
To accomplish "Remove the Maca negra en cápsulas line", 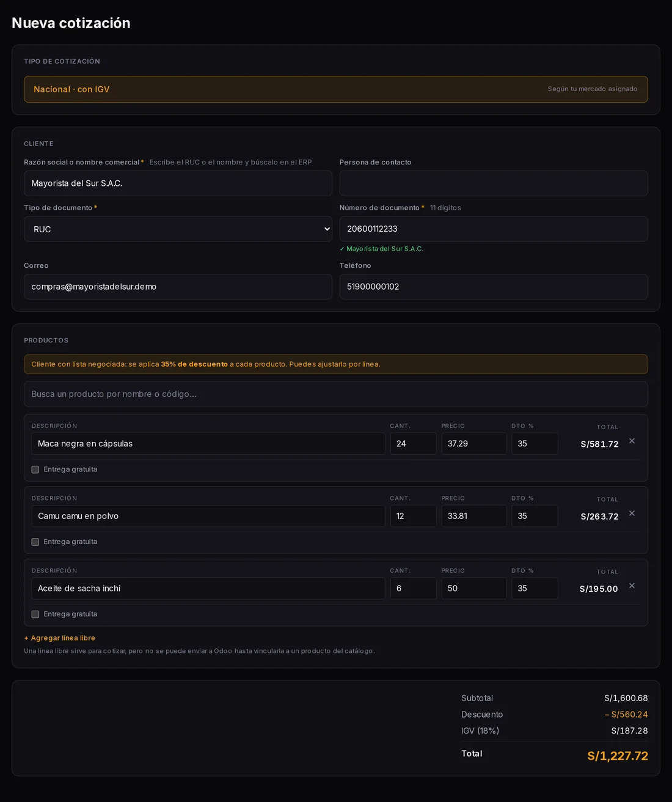I will tap(632, 441).
